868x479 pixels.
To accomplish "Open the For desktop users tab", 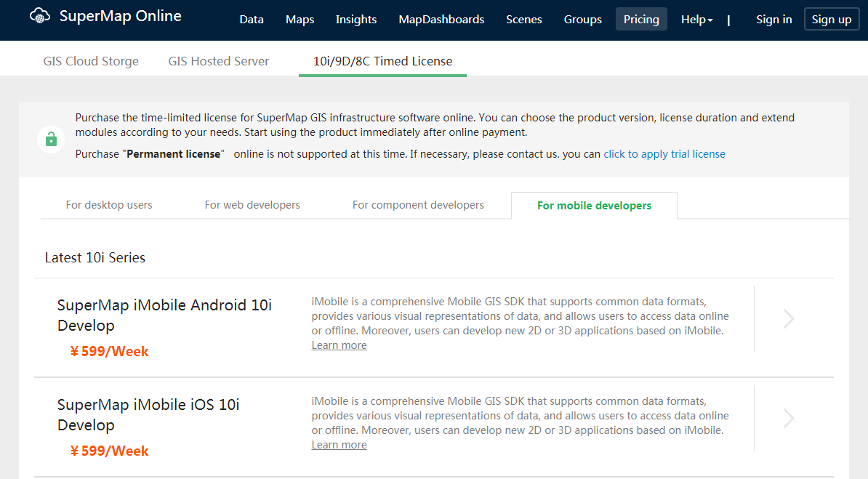I will click(x=109, y=205).
